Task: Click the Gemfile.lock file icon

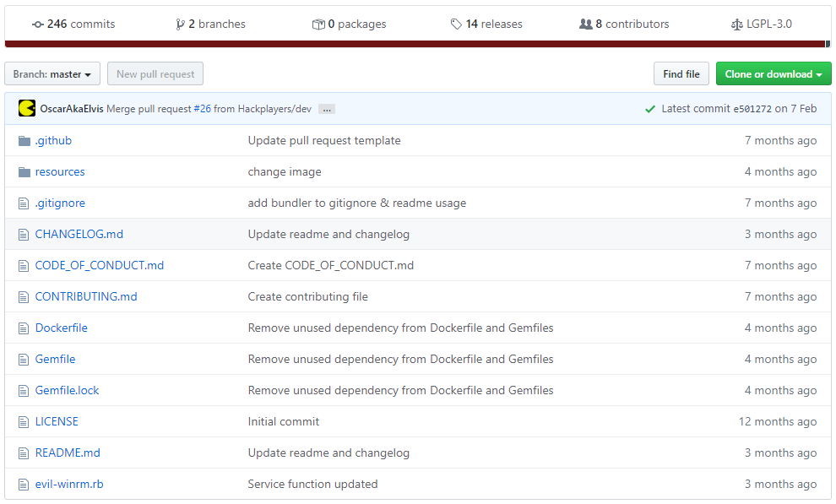Action: point(24,391)
